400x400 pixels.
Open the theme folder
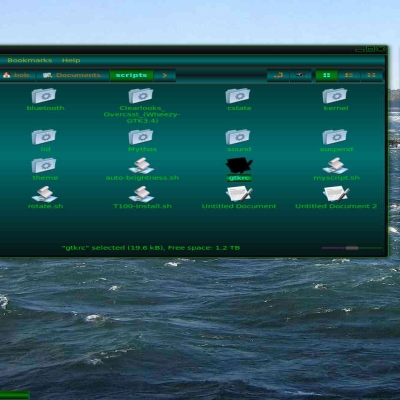(44, 166)
